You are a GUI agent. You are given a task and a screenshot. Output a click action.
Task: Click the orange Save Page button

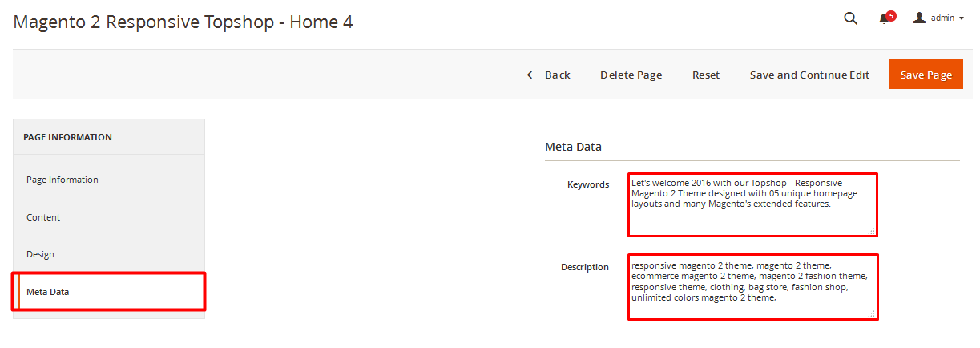[x=926, y=75]
